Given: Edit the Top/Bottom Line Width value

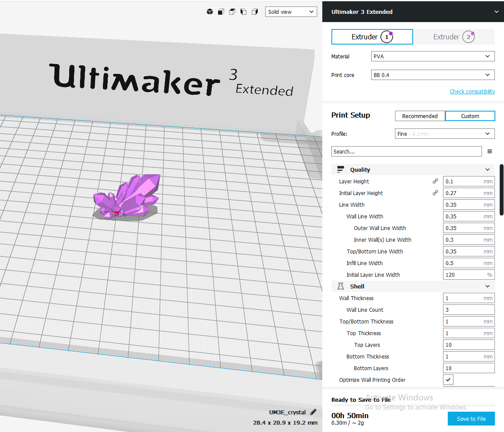Looking at the screenshot, I should pyautogui.click(x=469, y=252).
